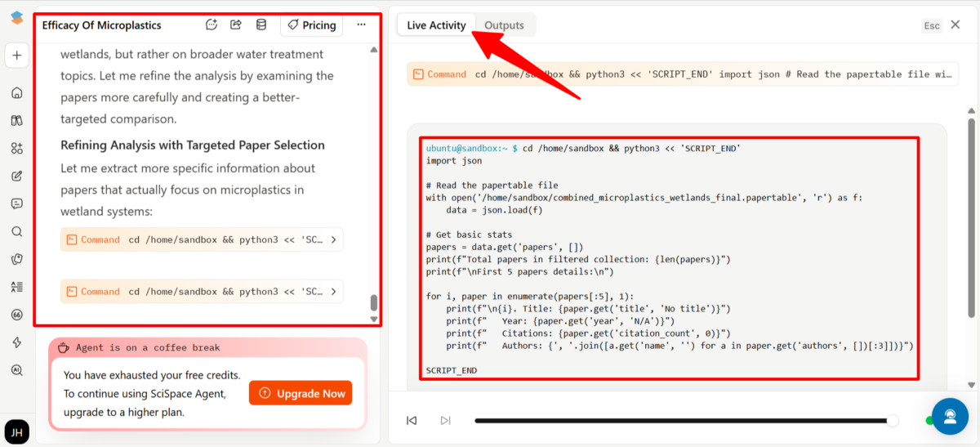Click the citation quote icon in sidebar

click(x=17, y=315)
